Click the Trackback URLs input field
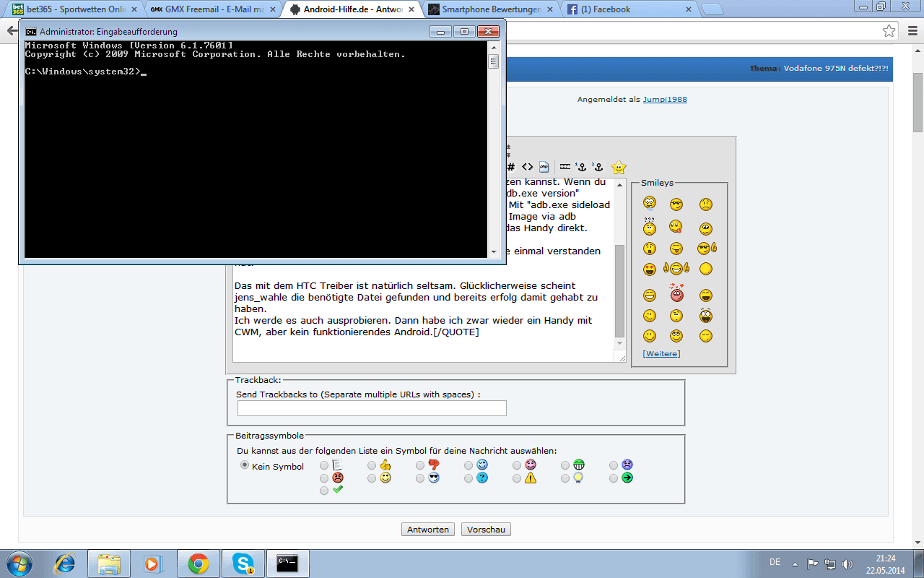 click(x=372, y=408)
